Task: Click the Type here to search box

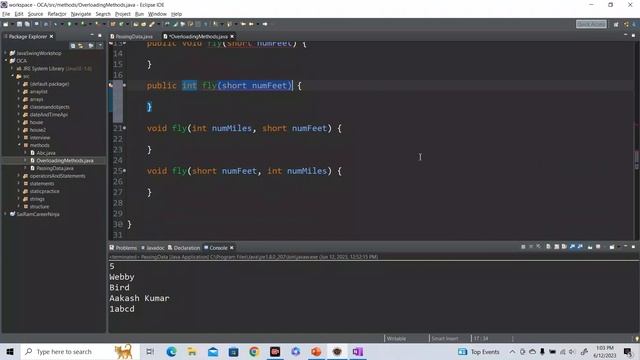Action: coord(80,351)
